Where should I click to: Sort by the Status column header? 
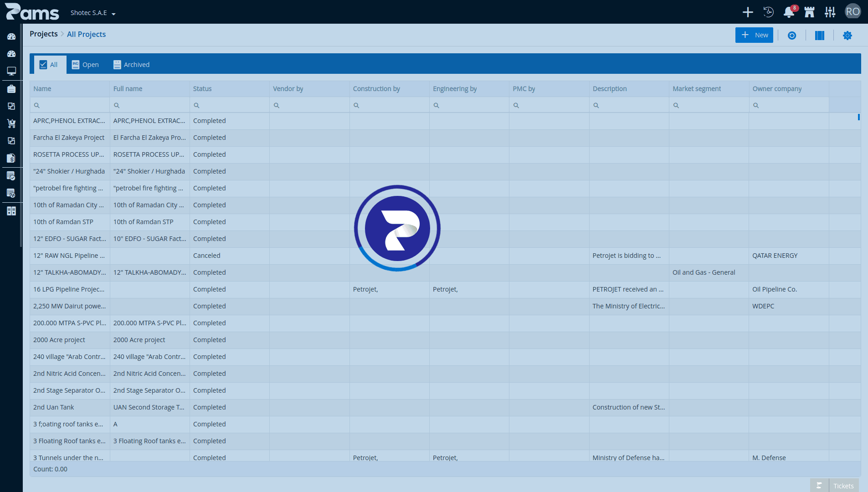tap(230, 89)
